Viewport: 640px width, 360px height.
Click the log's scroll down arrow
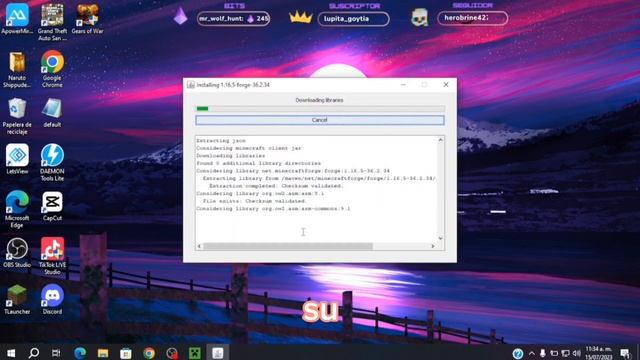[x=440, y=238]
